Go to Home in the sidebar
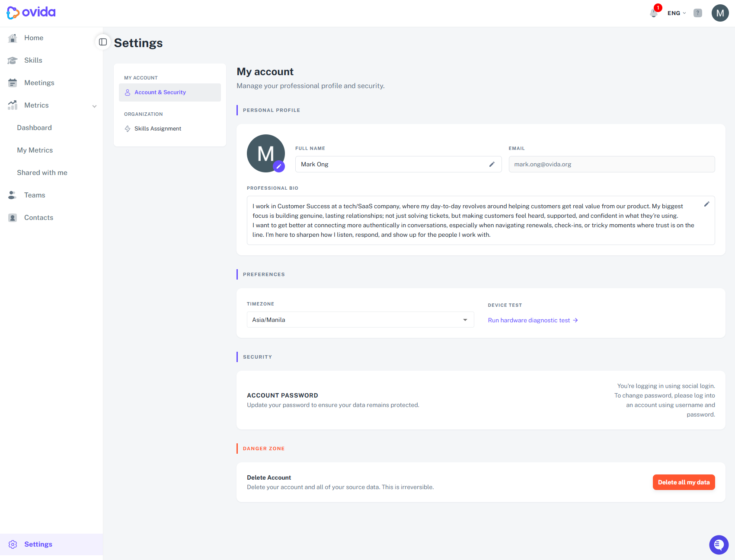Screen dimensions: 735x560 pyautogui.click(x=34, y=38)
